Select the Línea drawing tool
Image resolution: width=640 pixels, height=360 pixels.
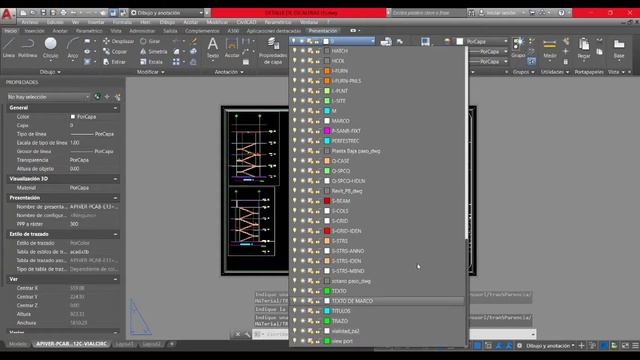click(x=9, y=47)
